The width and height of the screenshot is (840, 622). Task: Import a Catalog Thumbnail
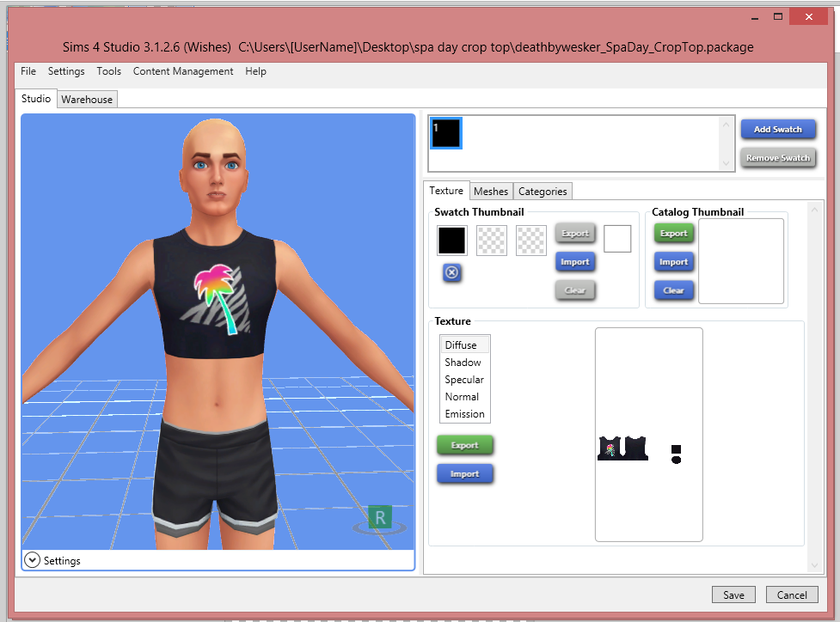click(674, 262)
